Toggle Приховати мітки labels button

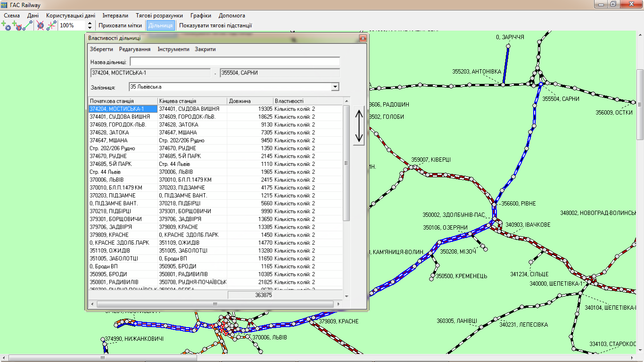tap(120, 25)
